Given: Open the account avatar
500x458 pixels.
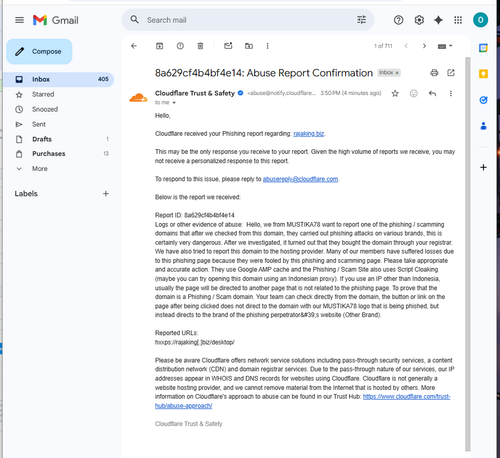Looking at the screenshot, I should point(480,20).
